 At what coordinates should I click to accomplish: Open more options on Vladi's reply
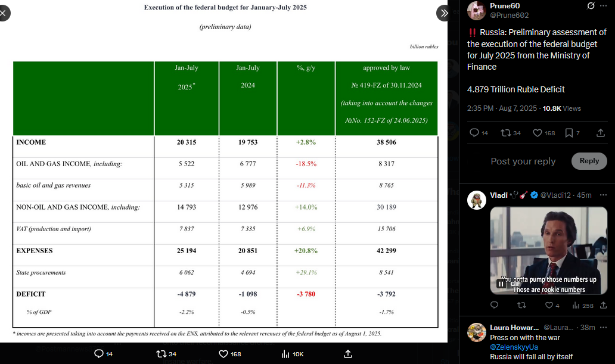(603, 195)
